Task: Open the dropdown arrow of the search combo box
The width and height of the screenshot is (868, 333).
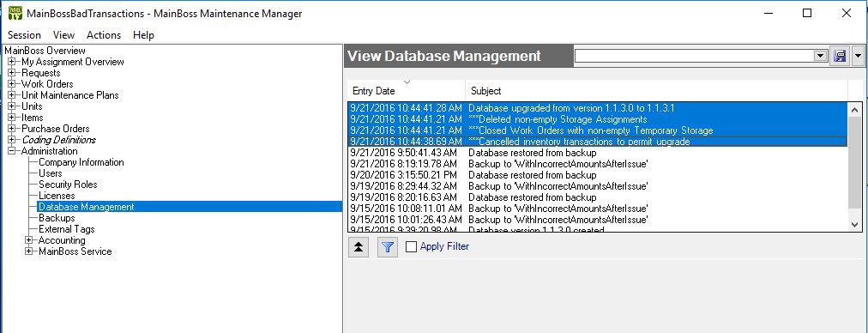Action: pyautogui.click(x=820, y=56)
